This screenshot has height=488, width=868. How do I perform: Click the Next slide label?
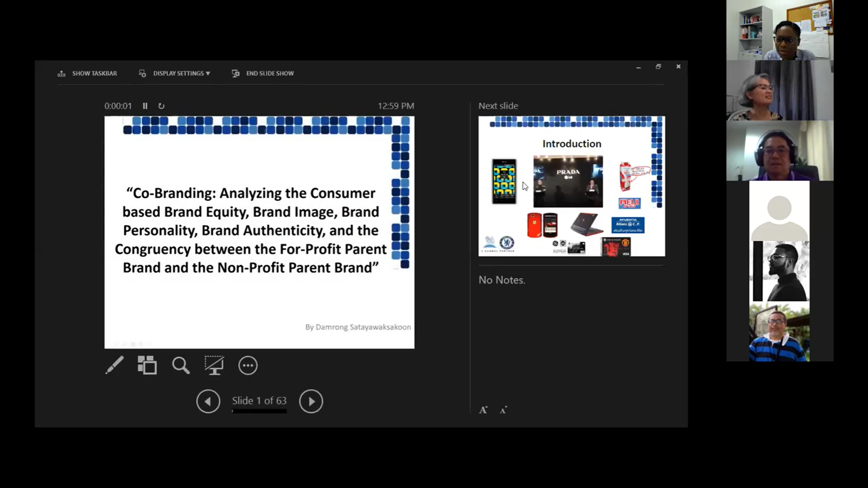point(498,106)
